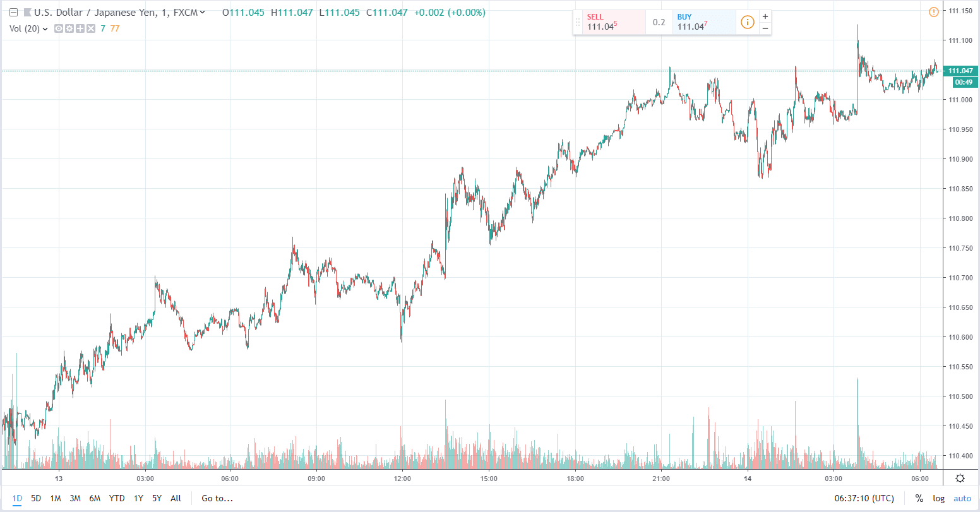Open Vol indicator settings gear
The width and height of the screenshot is (980, 512).
pyautogui.click(x=69, y=28)
